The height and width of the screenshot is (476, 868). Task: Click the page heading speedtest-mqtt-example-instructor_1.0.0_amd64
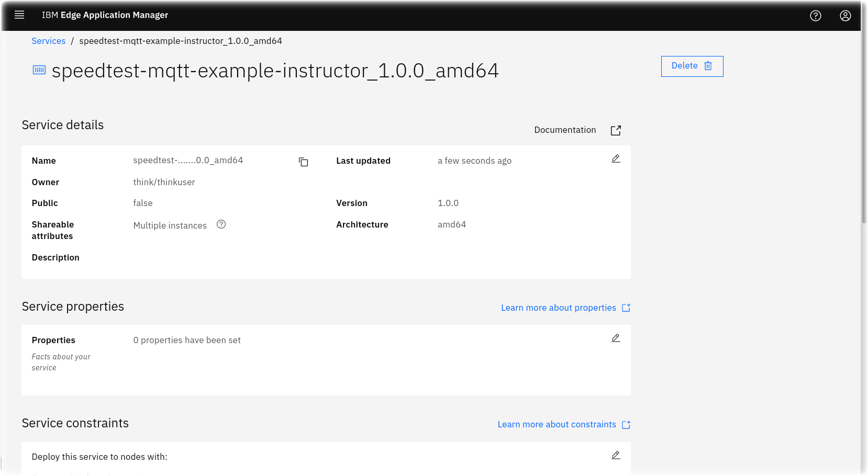(x=275, y=71)
